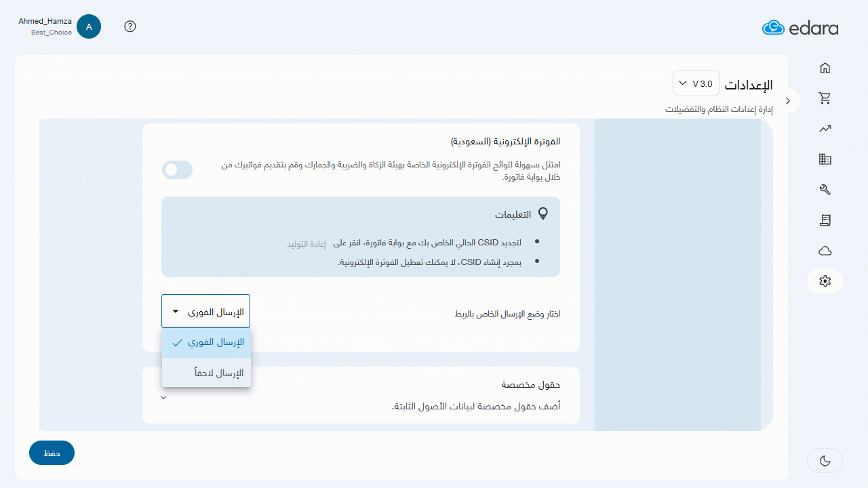The height and width of the screenshot is (488, 868).
Task: Open the Ahmed_Hamza user avatar
Action: coord(89,26)
